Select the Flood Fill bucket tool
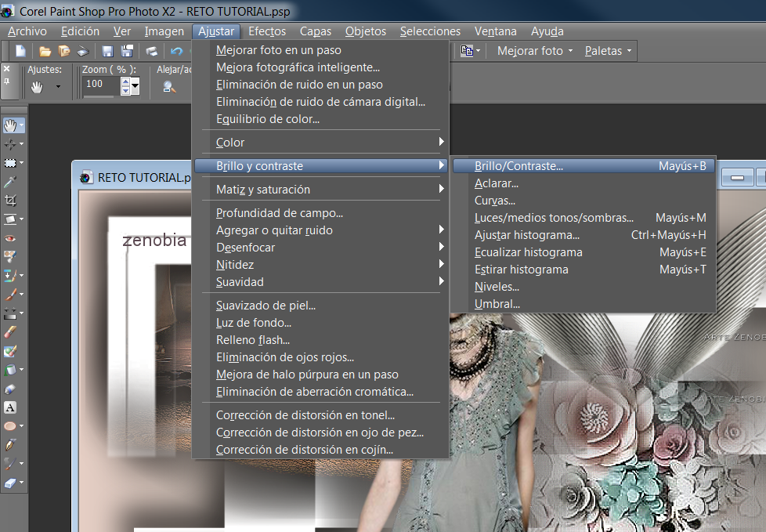Image resolution: width=766 pixels, height=532 pixels. click(x=9, y=370)
